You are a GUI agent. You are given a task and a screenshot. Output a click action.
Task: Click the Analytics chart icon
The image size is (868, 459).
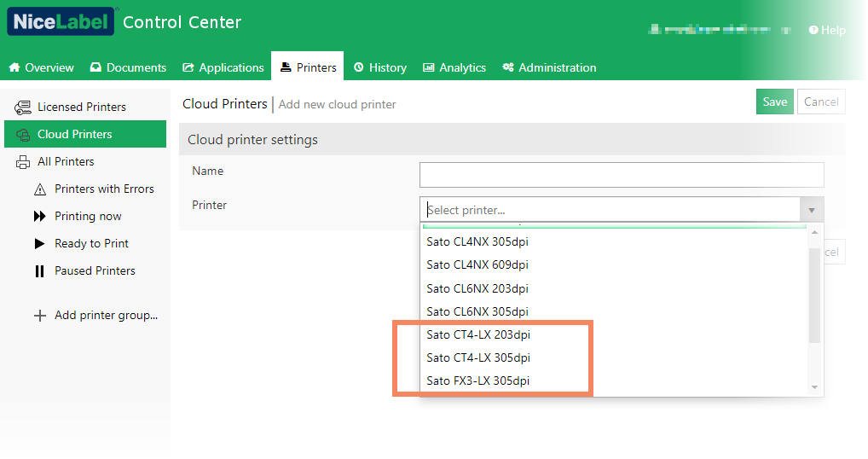[x=429, y=67]
